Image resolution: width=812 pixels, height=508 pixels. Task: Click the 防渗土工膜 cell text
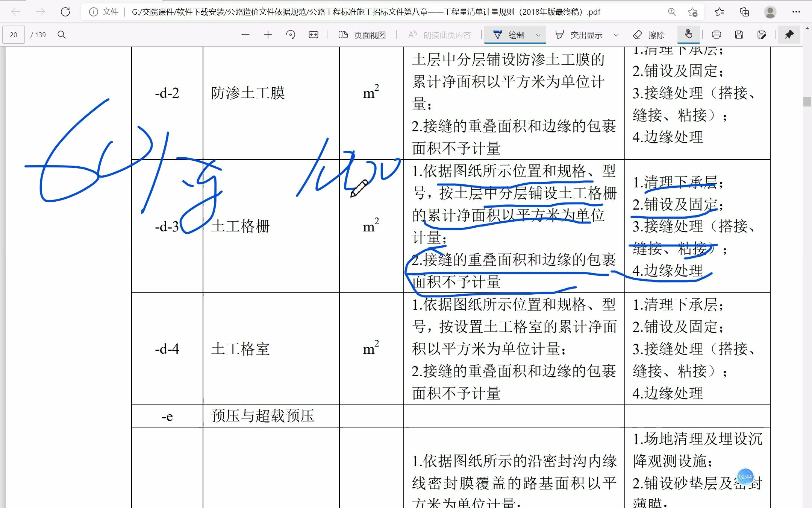pos(248,93)
